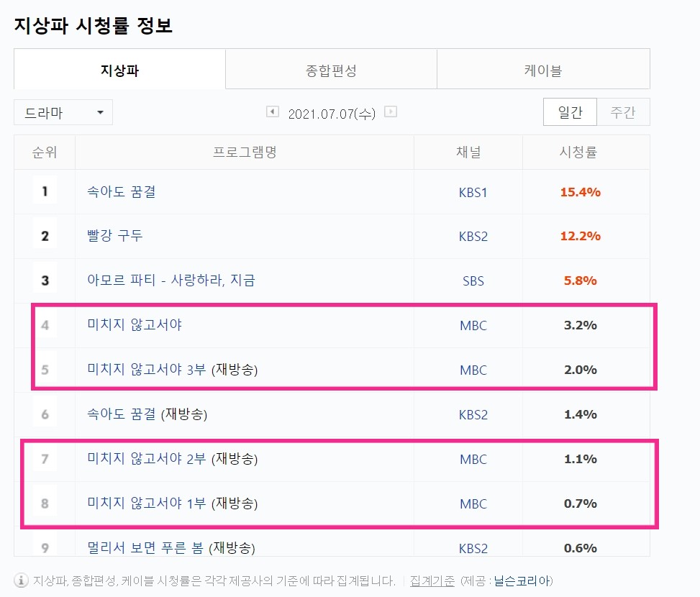700x597 pixels.
Task: Click the date label 2021.07.07(수)
Action: 331,112
